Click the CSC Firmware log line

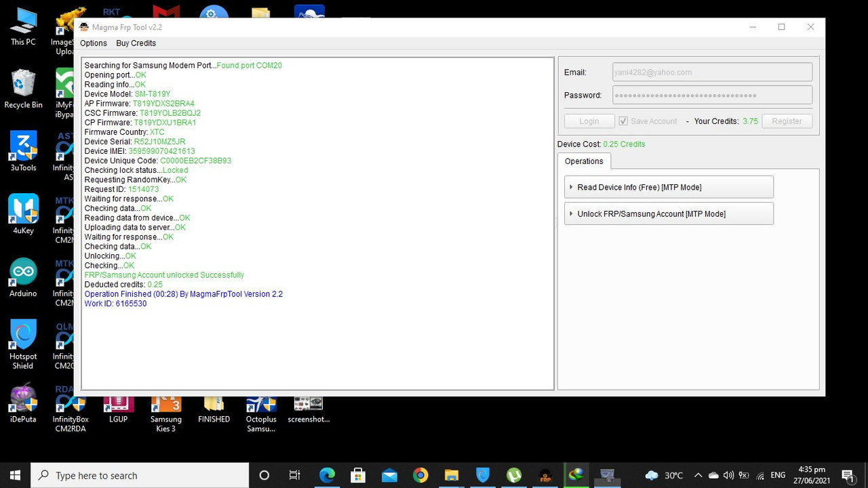pos(142,113)
